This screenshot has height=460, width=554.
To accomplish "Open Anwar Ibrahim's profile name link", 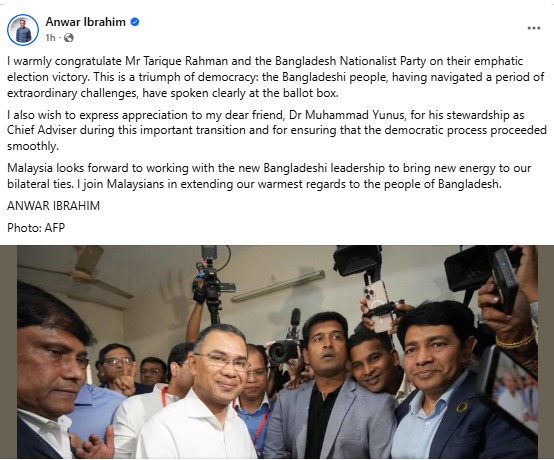I will coord(86,22).
